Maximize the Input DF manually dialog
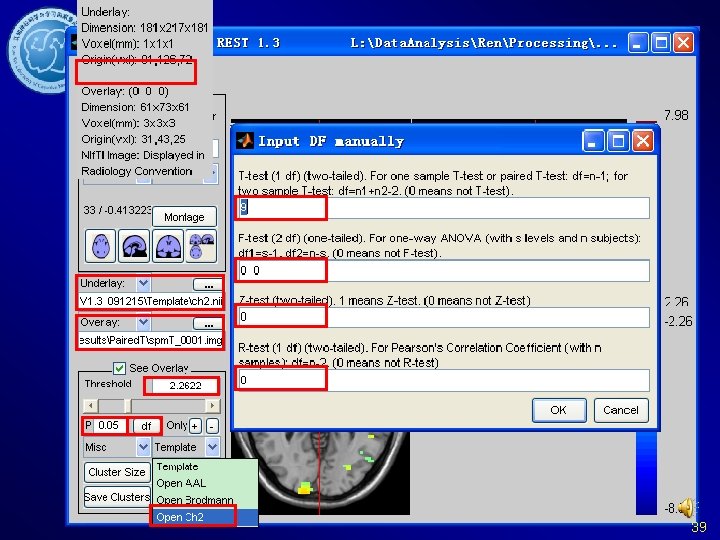This screenshot has width=720, height=540. click(x=618, y=141)
